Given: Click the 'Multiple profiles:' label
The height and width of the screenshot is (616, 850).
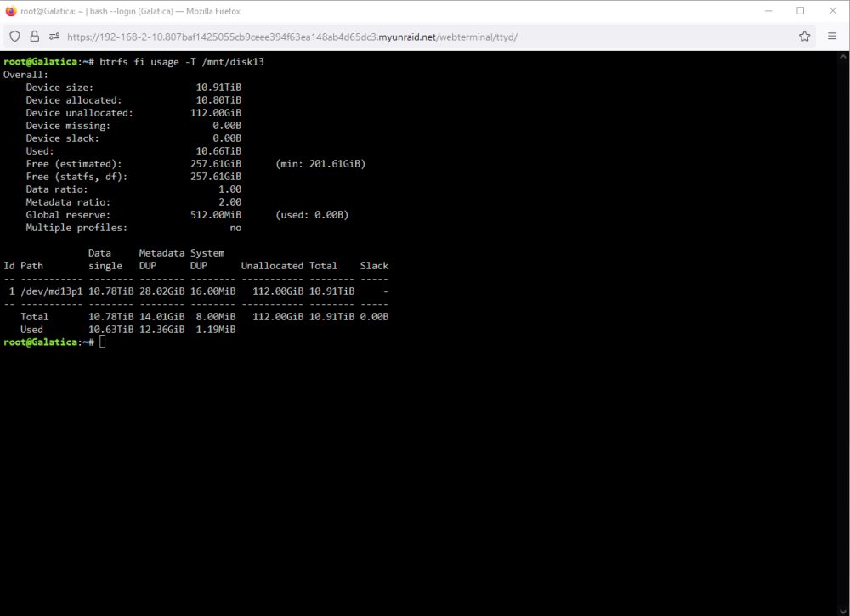Looking at the screenshot, I should point(76,228).
